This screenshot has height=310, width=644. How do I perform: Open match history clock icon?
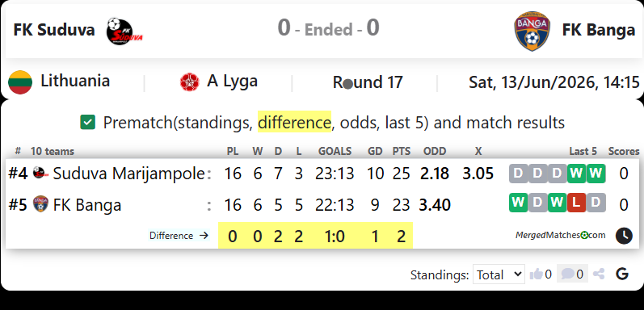(624, 236)
